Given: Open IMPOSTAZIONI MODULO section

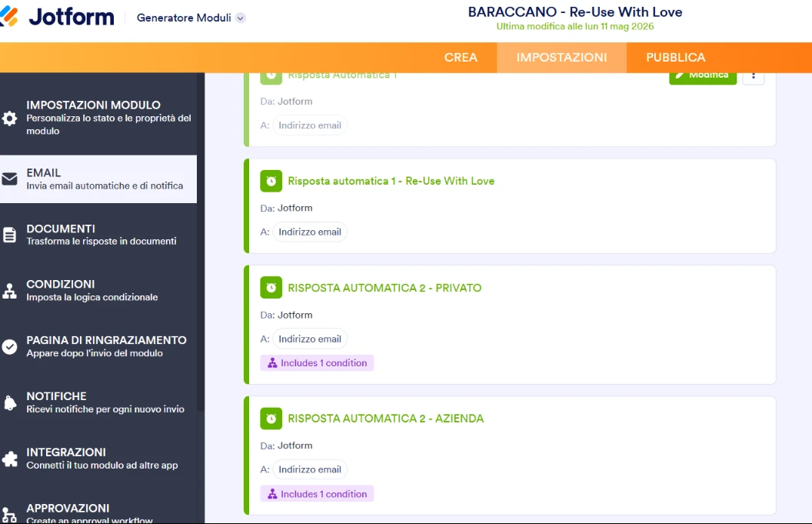Looking at the screenshot, I should pos(98,118).
